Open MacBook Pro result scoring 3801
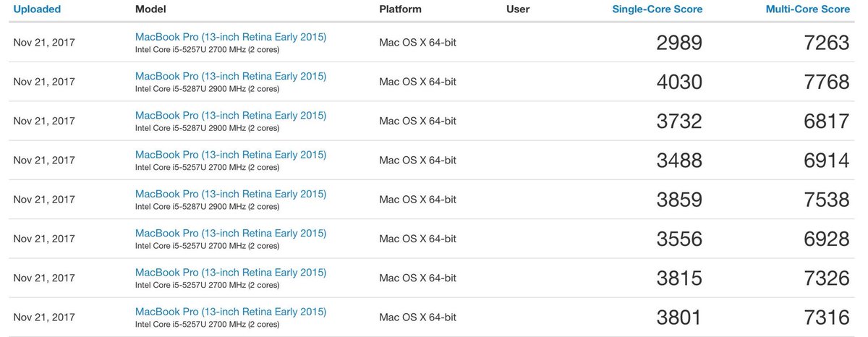This screenshot has height=337, width=868. 231,312
